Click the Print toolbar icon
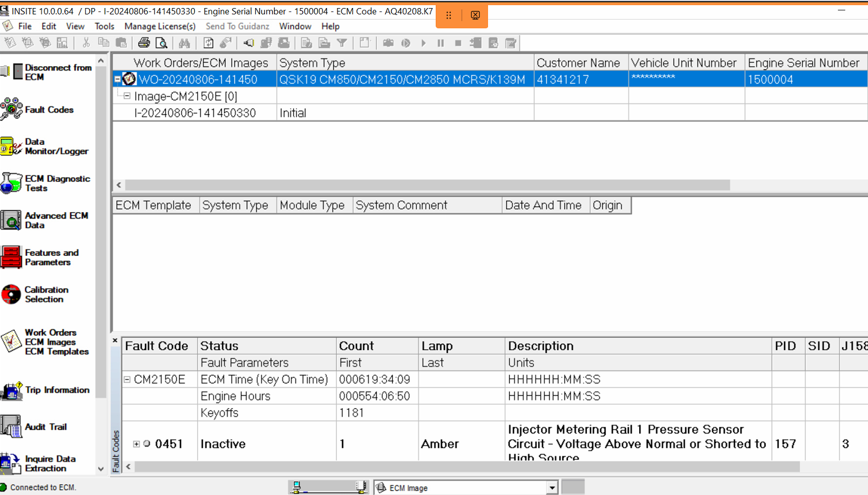The width and height of the screenshot is (868, 495). [144, 43]
